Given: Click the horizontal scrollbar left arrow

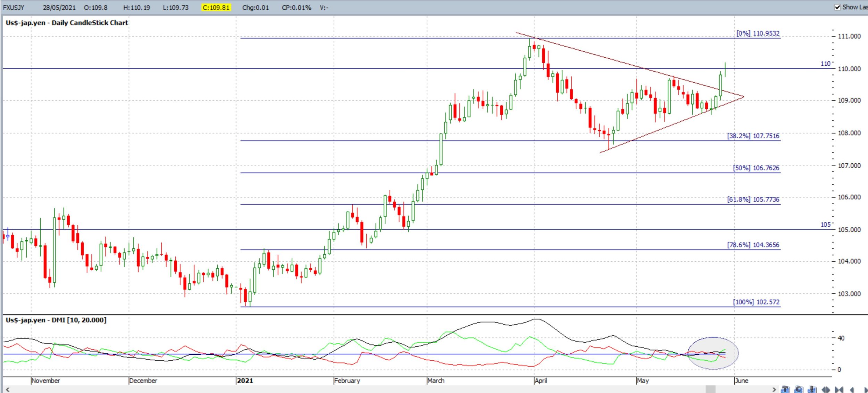Looking at the screenshot, I should pos(7,390).
